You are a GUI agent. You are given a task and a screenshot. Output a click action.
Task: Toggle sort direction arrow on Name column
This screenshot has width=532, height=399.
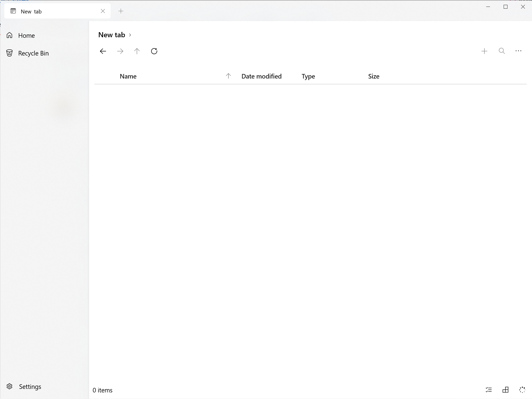coord(228,76)
